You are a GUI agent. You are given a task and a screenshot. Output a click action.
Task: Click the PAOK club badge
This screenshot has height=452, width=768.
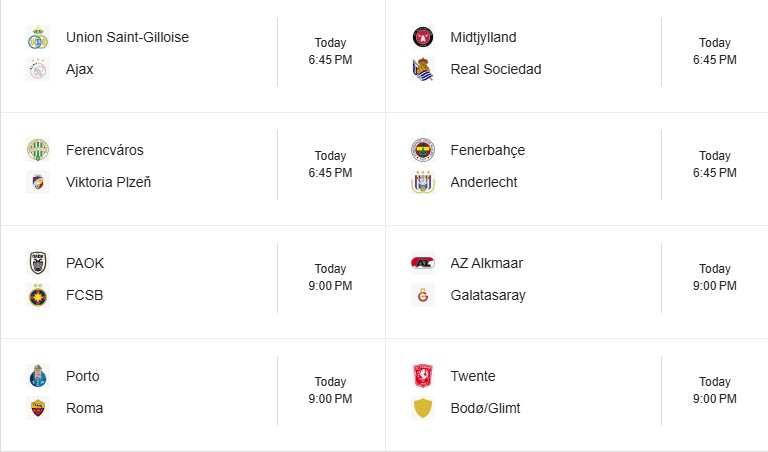pos(38,264)
